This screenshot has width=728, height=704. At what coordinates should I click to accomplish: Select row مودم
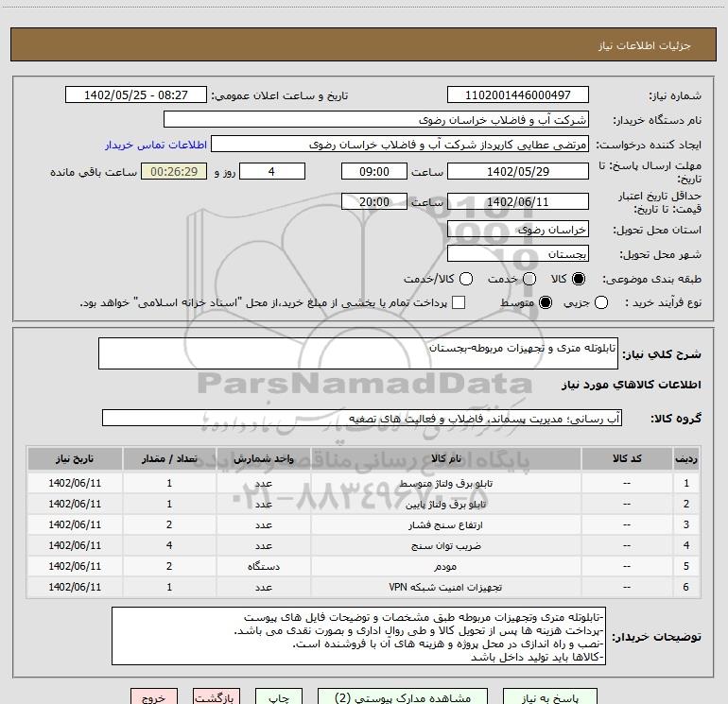364,566
